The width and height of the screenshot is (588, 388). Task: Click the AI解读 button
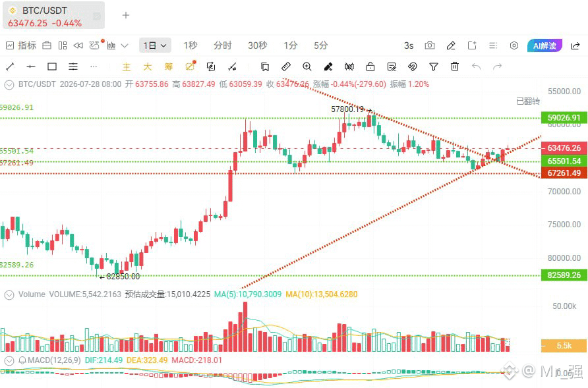tap(544, 45)
